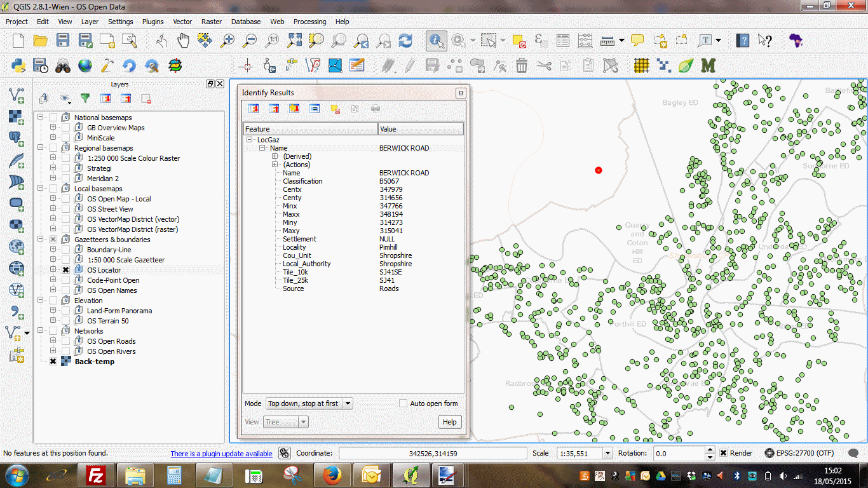Screen dimensions: 868x488
Task: Collapse the Regional basemaps group
Action: [x=41, y=148]
